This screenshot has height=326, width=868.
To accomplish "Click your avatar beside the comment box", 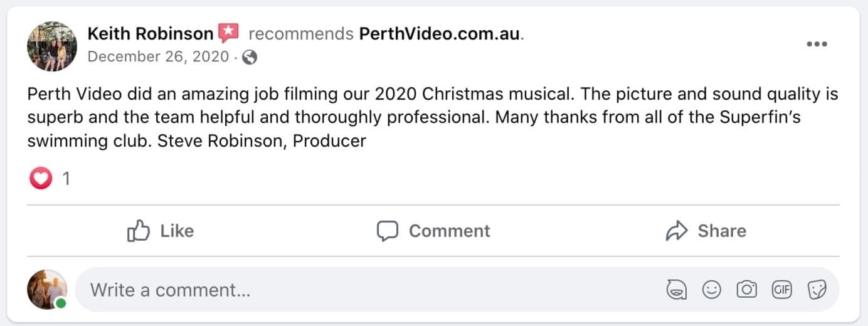I will click(47, 290).
